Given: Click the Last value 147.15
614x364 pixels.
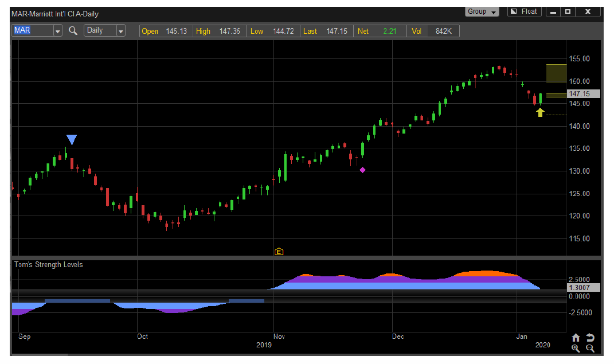Looking at the screenshot, I should click(337, 32).
